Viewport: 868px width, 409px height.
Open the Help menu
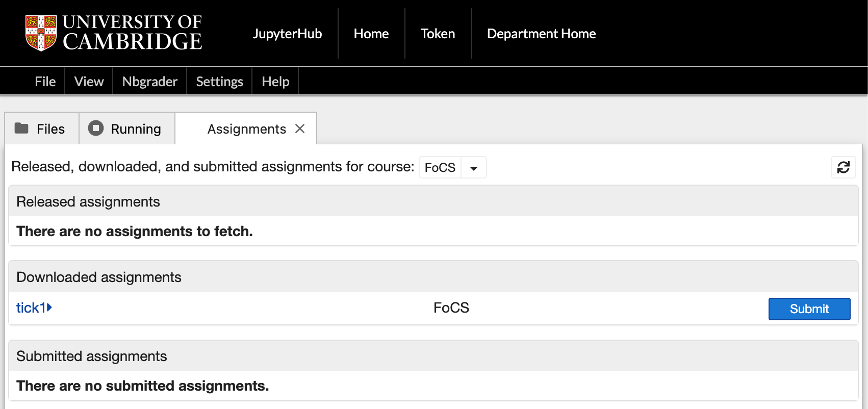pyautogui.click(x=275, y=82)
